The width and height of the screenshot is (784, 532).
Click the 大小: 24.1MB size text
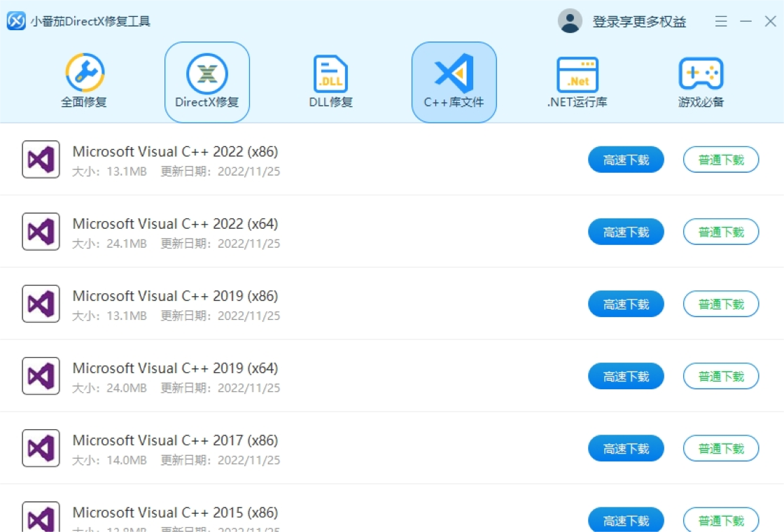(x=109, y=244)
